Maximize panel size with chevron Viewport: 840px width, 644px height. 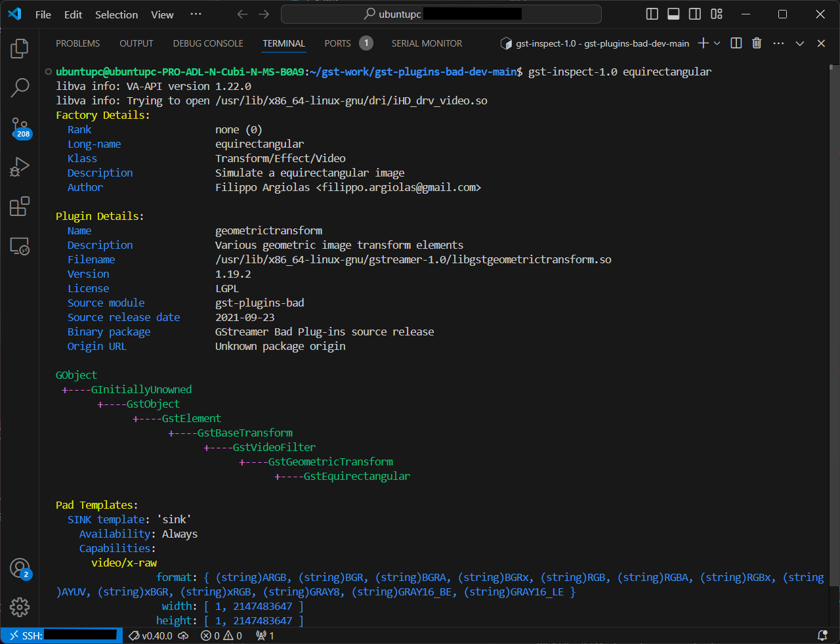pos(799,43)
